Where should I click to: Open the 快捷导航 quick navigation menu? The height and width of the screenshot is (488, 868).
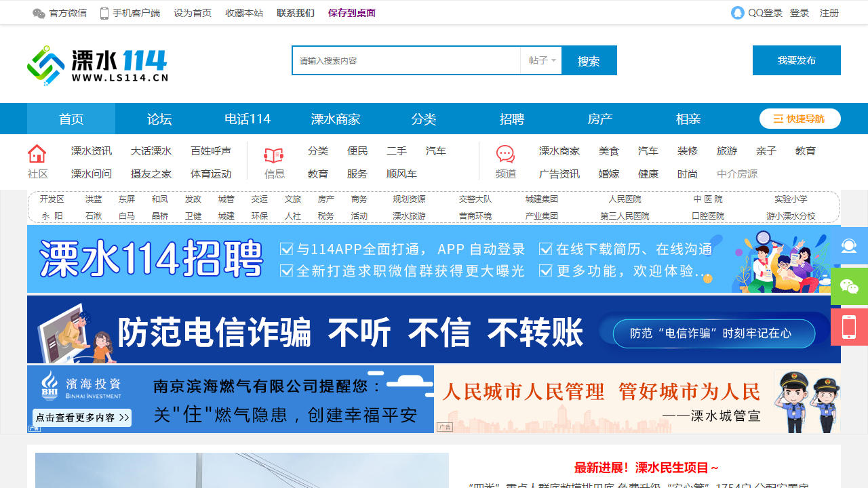click(x=800, y=119)
